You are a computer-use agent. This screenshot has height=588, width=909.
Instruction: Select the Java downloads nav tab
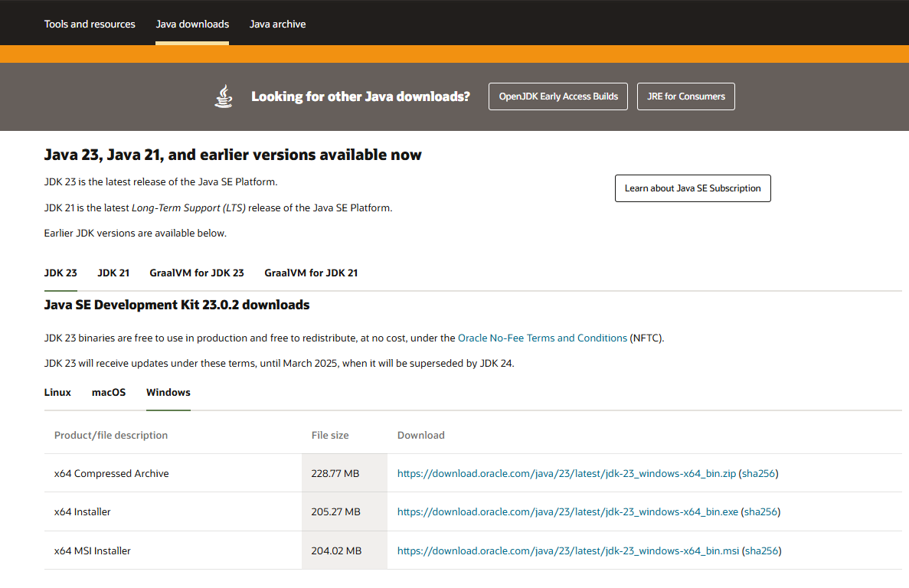(192, 24)
